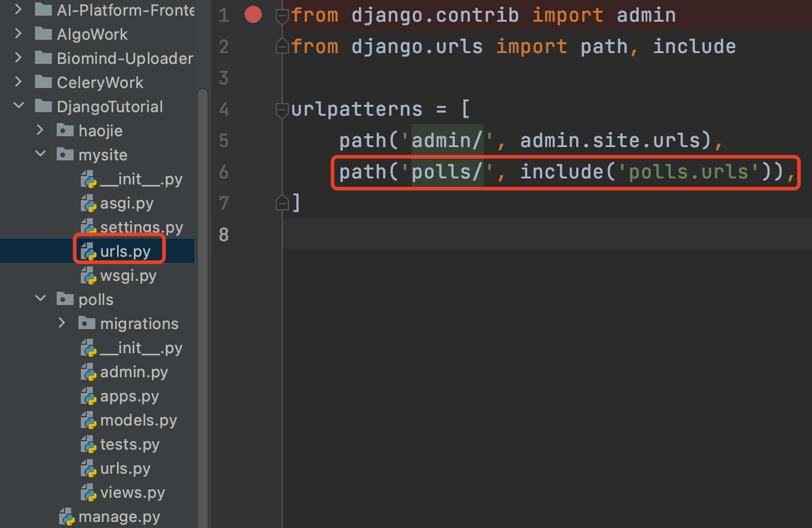Click Python icon of polls __init__.py
Viewport: 812px width, 528px height.
point(89,348)
